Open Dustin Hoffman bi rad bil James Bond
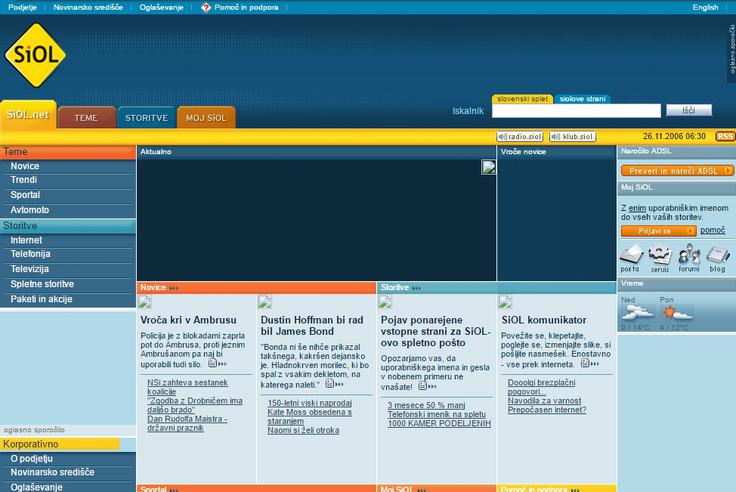 pyautogui.click(x=312, y=325)
